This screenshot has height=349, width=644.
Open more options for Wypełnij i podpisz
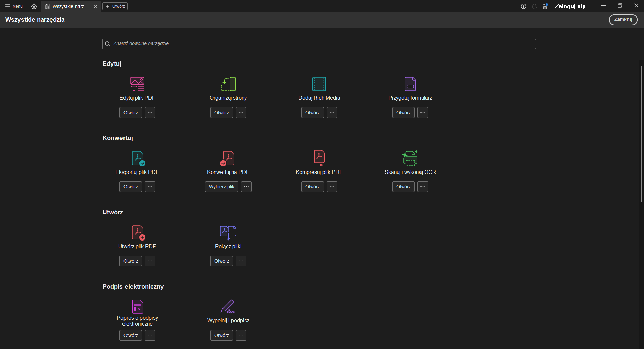(241, 335)
